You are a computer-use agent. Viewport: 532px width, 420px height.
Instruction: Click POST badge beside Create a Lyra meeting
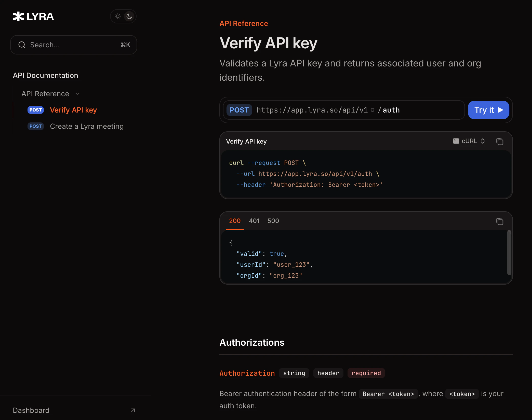[36, 126]
